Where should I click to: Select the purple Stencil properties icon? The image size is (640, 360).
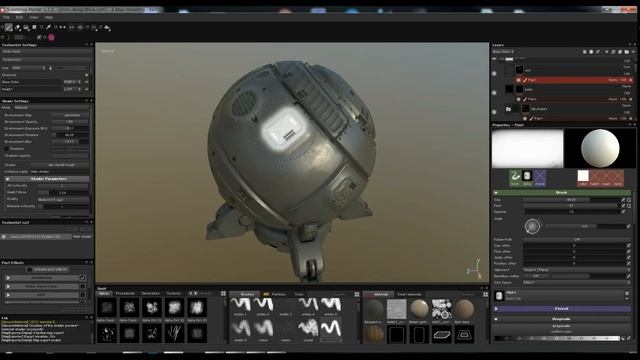[540, 178]
